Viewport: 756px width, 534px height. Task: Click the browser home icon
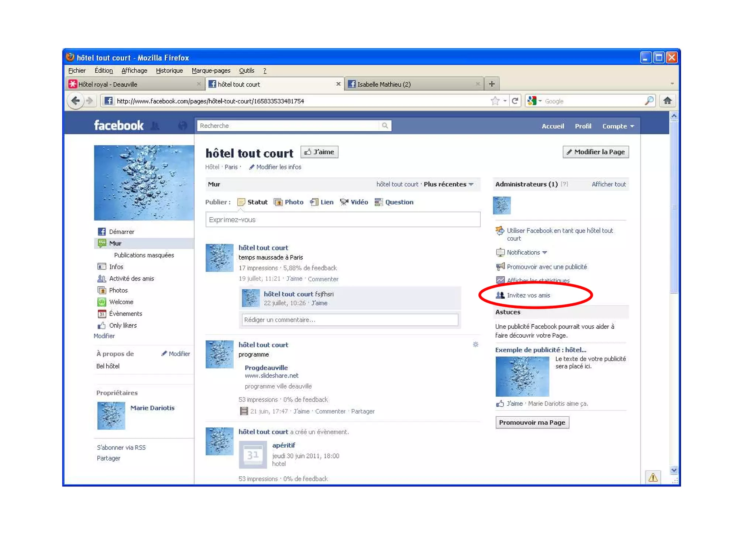(667, 101)
